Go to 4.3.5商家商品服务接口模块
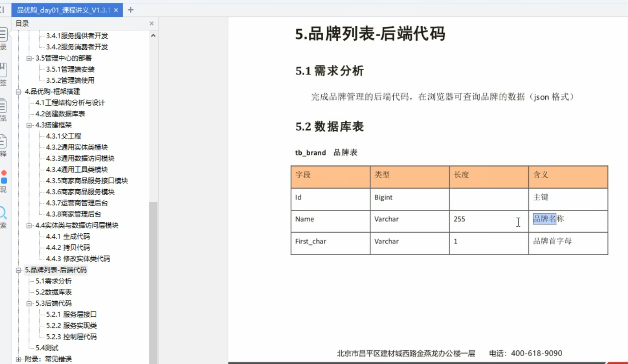 click(x=87, y=181)
